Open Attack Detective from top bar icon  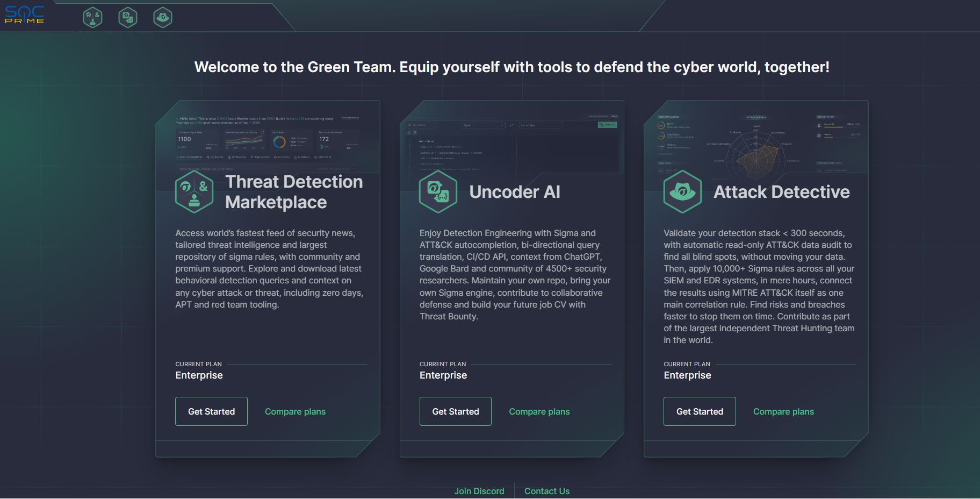(163, 18)
